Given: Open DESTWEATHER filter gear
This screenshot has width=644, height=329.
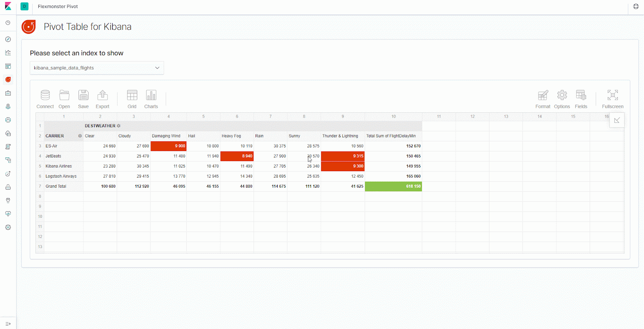Looking at the screenshot, I should click(x=119, y=126).
